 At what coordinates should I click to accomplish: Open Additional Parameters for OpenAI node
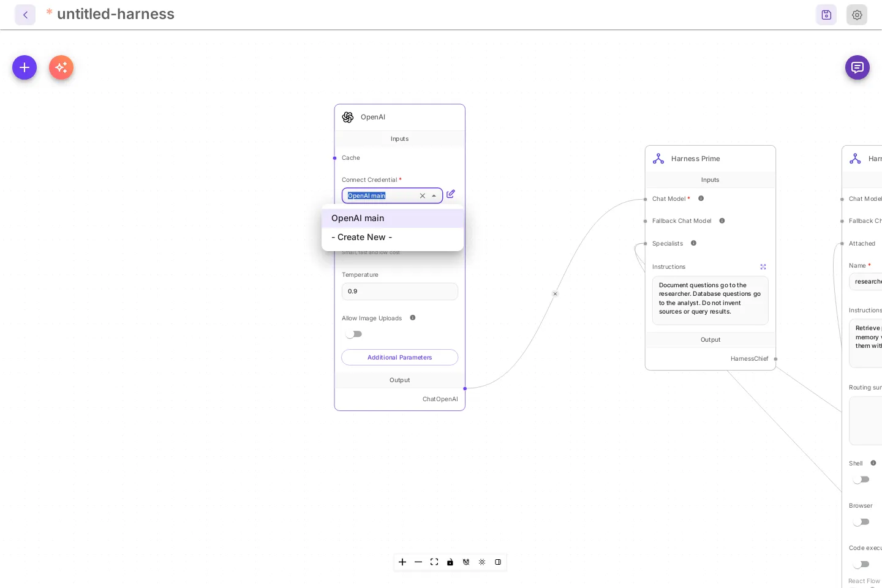pos(400,358)
